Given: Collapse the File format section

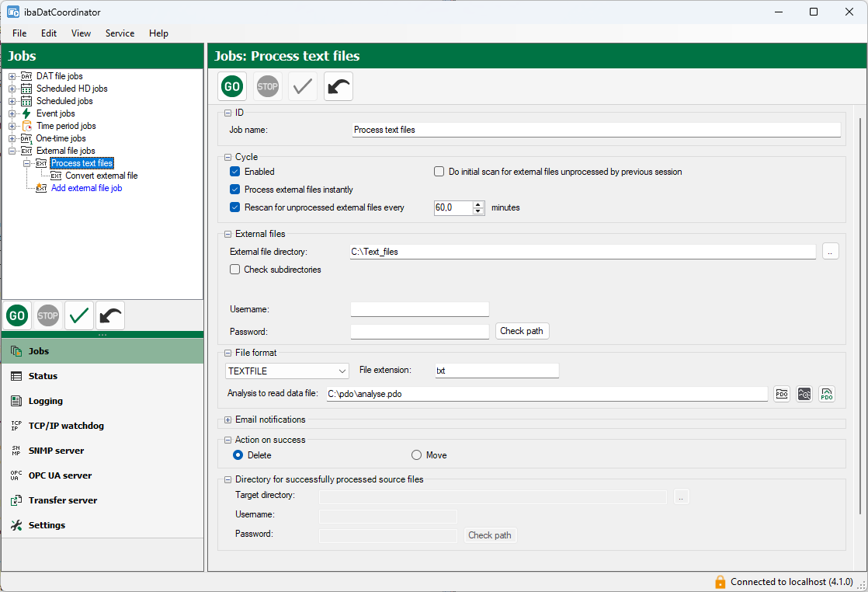Looking at the screenshot, I should click(227, 353).
